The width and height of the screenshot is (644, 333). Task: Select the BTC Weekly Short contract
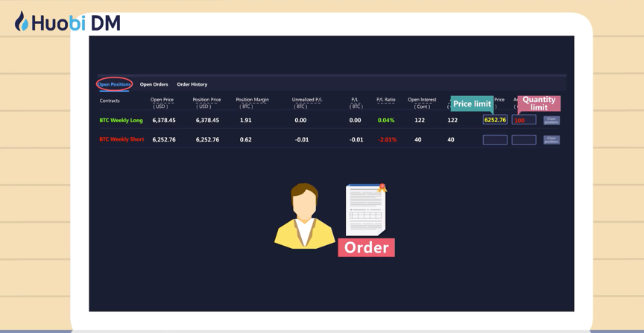coord(121,139)
